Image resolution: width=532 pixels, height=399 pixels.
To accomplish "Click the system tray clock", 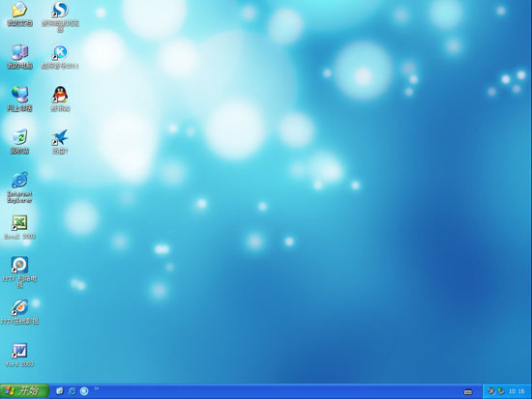I will click(x=517, y=391).
